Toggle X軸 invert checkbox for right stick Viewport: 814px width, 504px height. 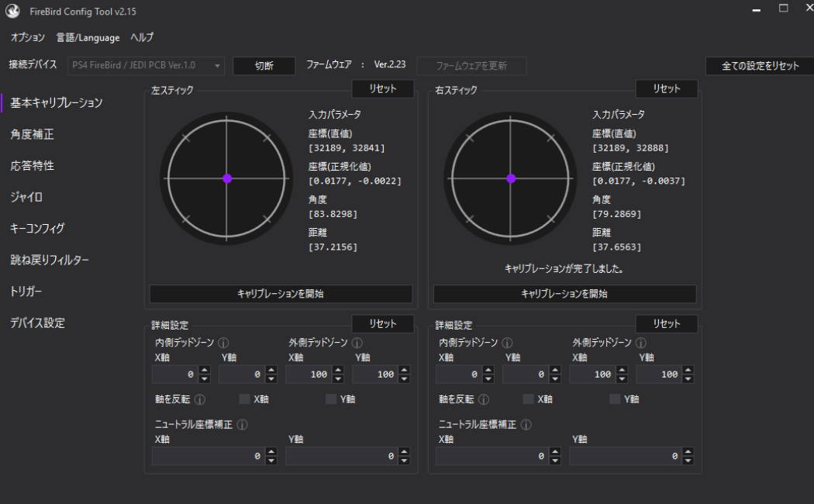528,399
